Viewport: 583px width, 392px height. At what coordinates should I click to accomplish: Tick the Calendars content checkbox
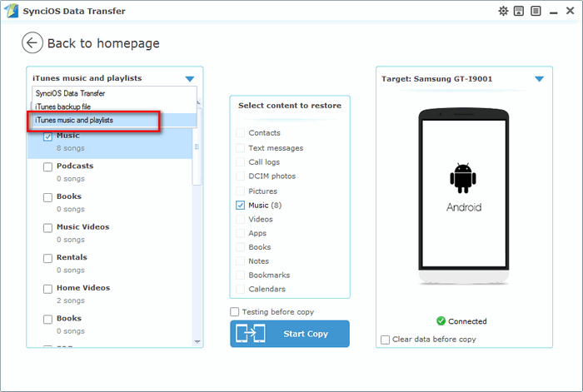coord(240,289)
